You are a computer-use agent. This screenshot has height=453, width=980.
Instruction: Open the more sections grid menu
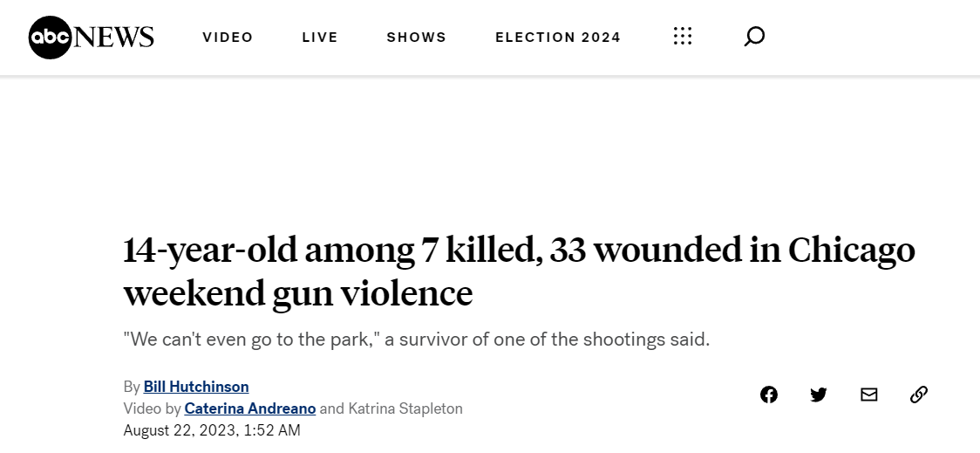click(x=683, y=37)
